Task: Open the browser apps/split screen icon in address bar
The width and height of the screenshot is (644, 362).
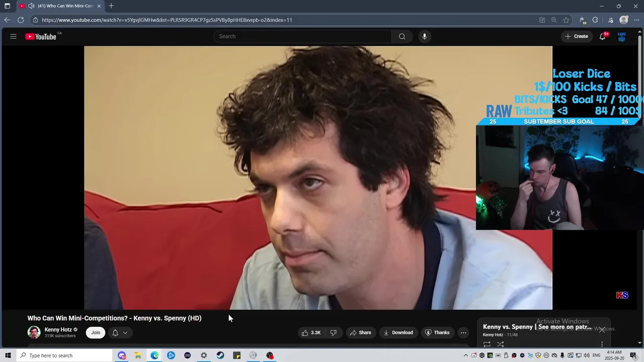Action: [x=542, y=20]
